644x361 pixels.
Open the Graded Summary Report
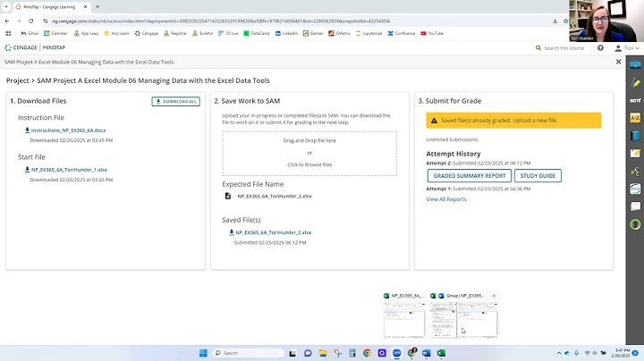pos(470,175)
